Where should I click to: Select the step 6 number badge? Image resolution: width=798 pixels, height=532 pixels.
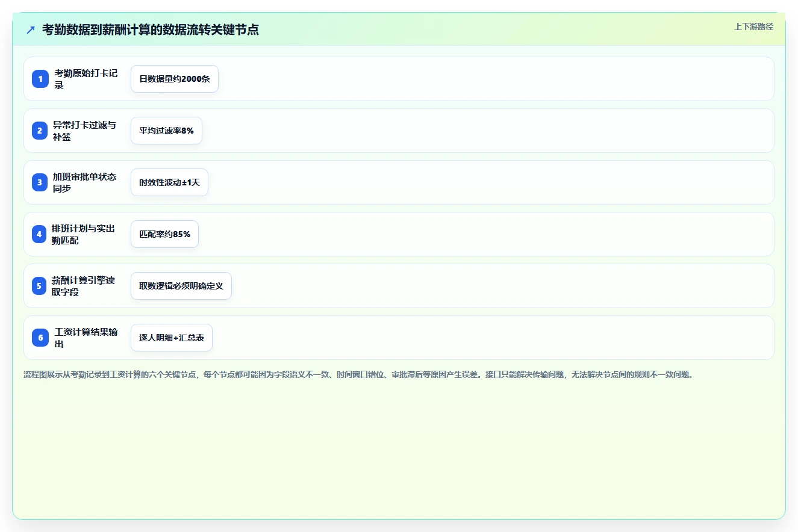coord(40,338)
